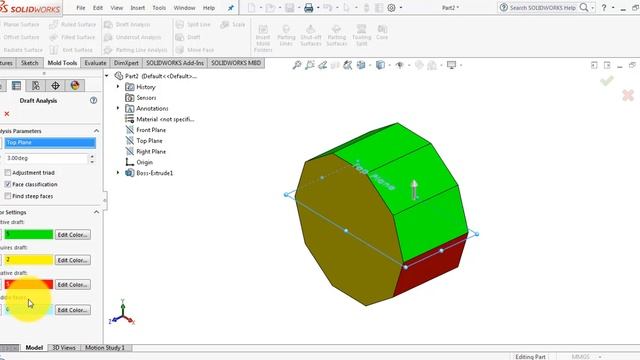Enable the Adjustment triad checkbox
The height and width of the screenshot is (360, 640).
7,173
